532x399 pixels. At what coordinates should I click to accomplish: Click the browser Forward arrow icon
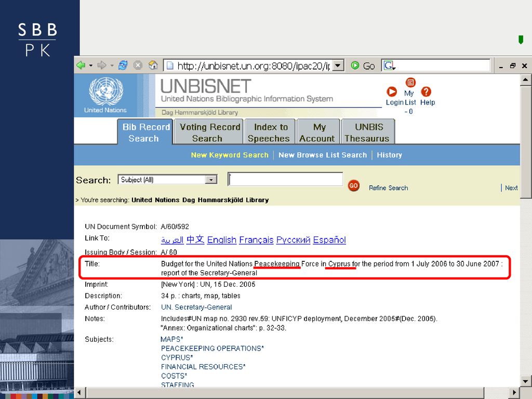[x=102, y=65]
